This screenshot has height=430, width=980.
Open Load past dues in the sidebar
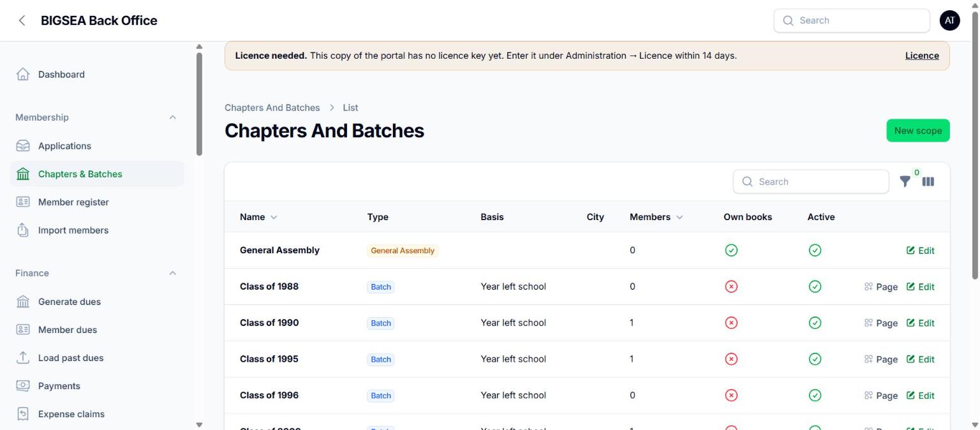coord(97,358)
